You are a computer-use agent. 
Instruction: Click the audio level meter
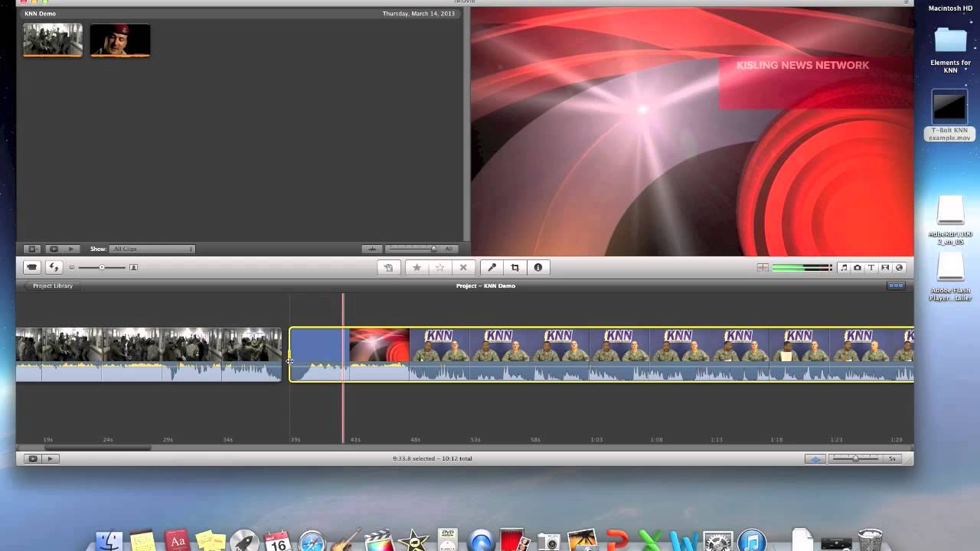pos(802,267)
